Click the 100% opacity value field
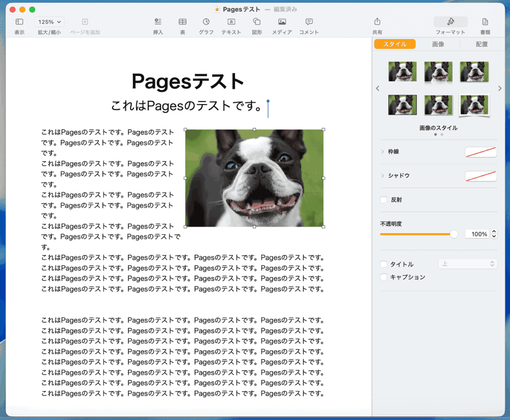 point(477,234)
